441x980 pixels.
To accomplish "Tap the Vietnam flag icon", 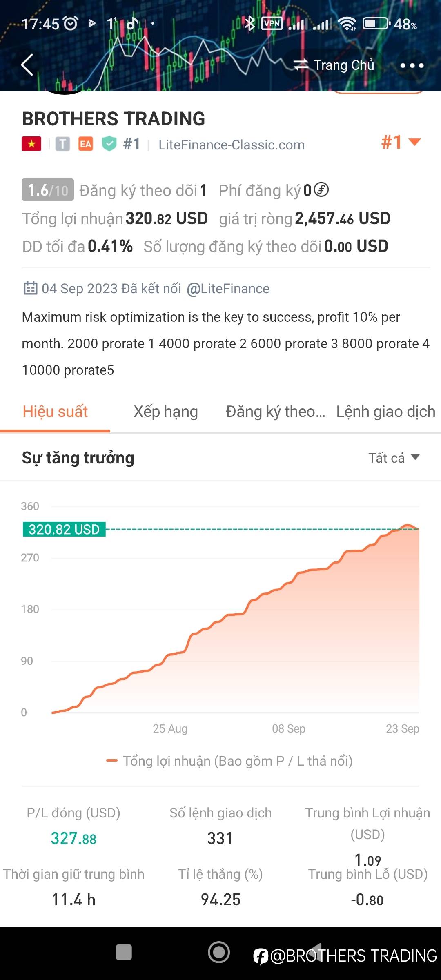I will tap(31, 144).
